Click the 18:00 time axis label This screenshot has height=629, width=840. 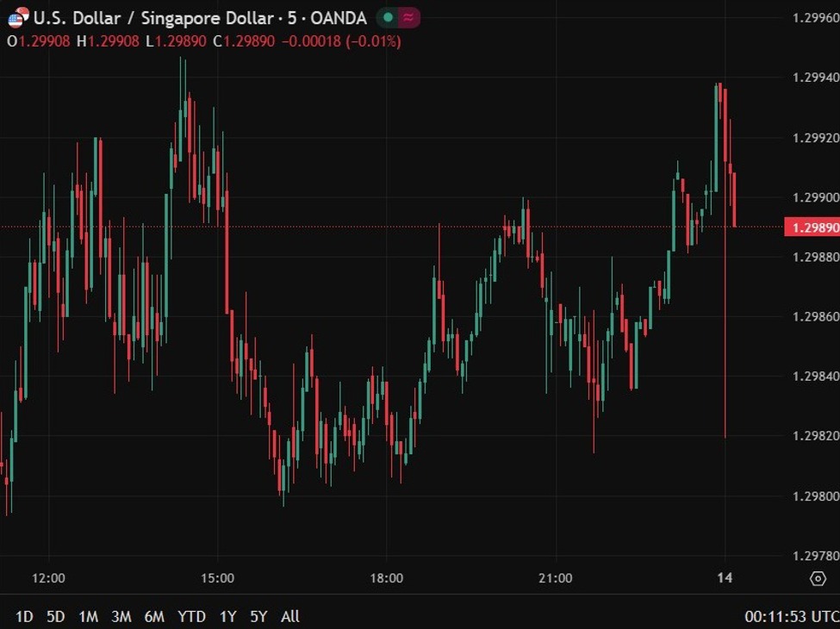(x=386, y=578)
